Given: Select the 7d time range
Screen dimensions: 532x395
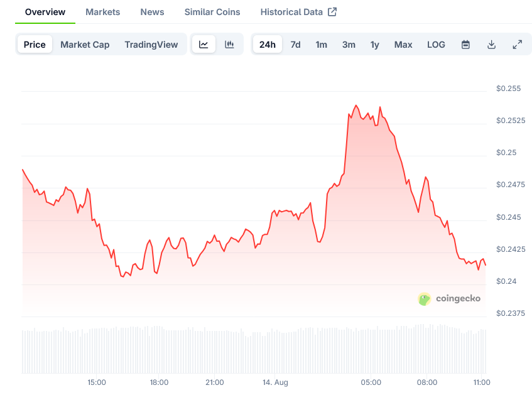Looking at the screenshot, I should (295, 45).
